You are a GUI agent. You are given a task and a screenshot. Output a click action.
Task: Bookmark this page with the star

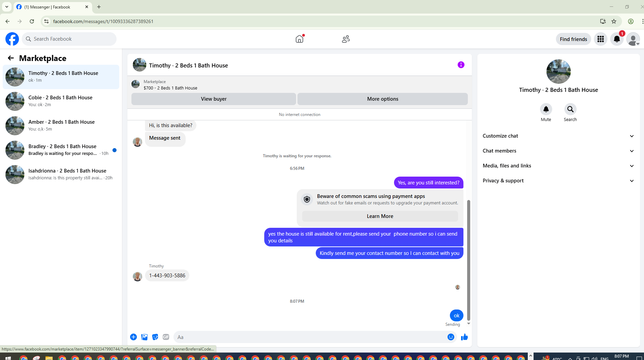pos(614,21)
